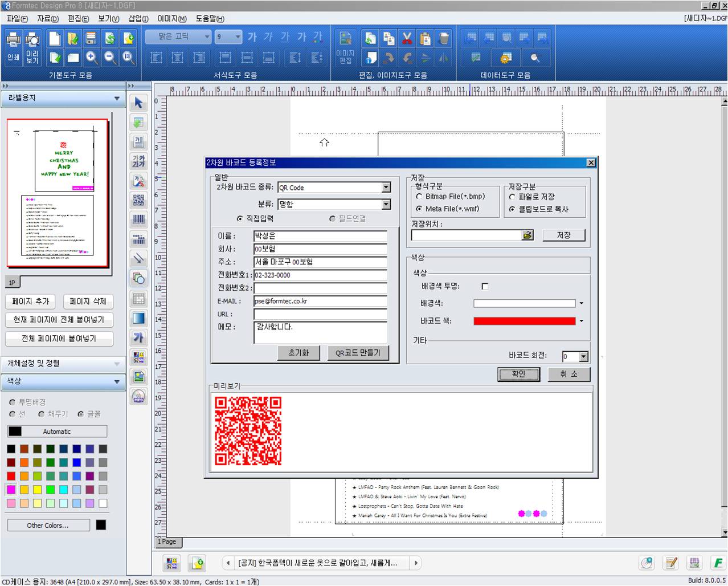This screenshot has height=586, width=728.
Task: Click the red scissors cut icon
Action: [x=407, y=39]
